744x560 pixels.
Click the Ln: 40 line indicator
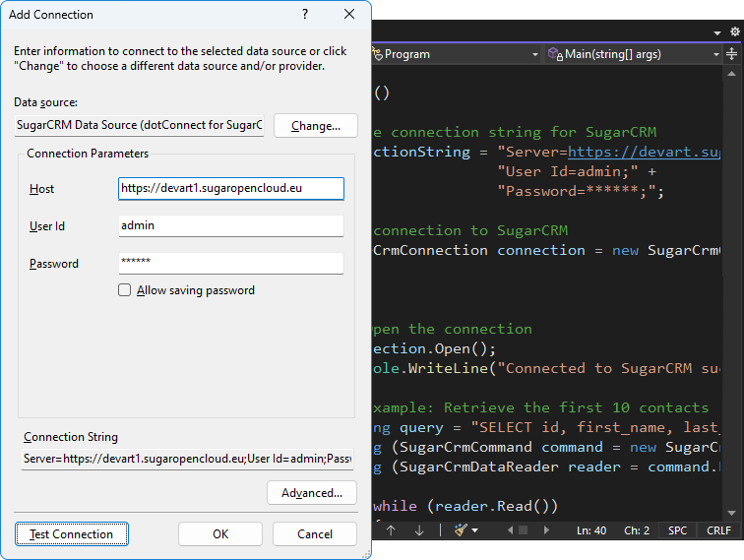(591, 530)
